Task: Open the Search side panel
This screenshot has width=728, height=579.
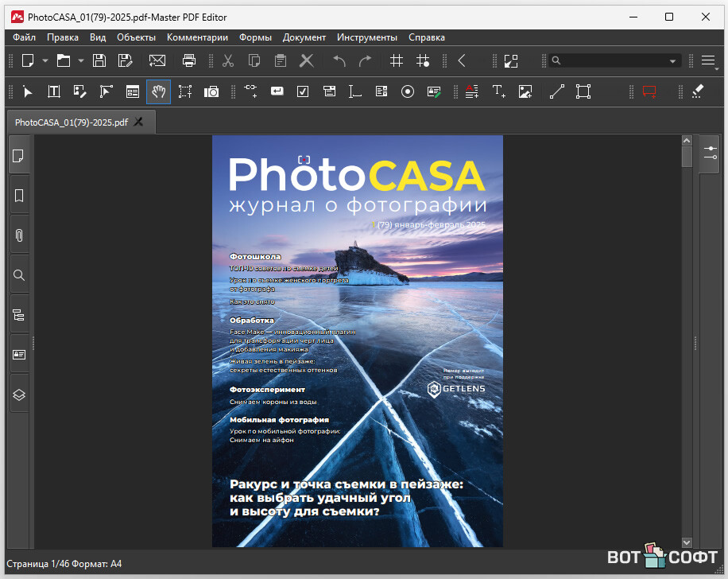Action: [19, 275]
